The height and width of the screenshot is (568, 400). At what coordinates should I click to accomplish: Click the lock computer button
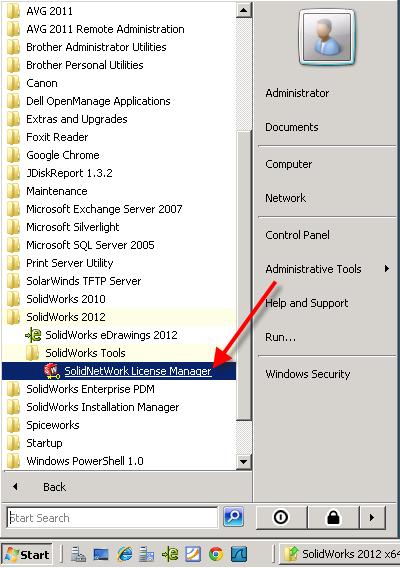coord(333,517)
